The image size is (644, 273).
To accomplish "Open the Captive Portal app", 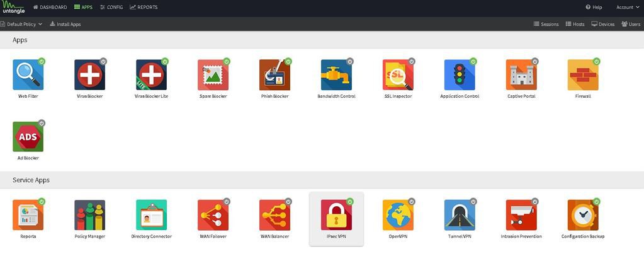I will pyautogui.click(x=521, y=75).
